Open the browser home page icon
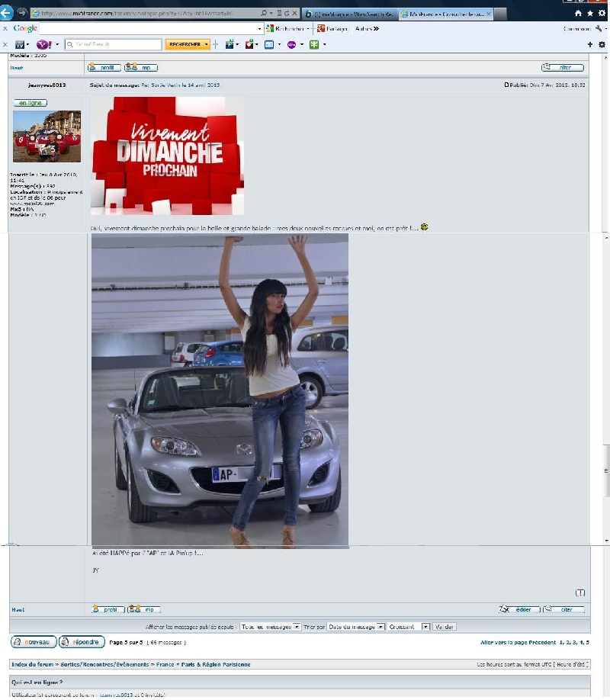 [x=578, y=14]
